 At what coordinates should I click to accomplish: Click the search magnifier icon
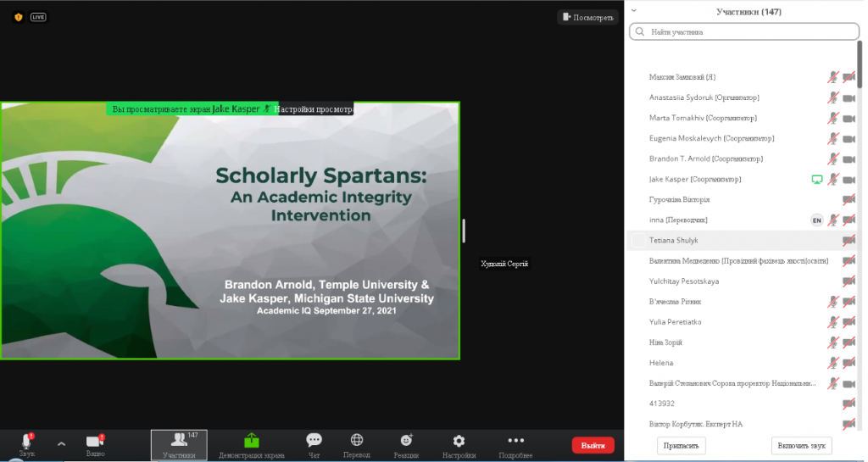(640, 31)
